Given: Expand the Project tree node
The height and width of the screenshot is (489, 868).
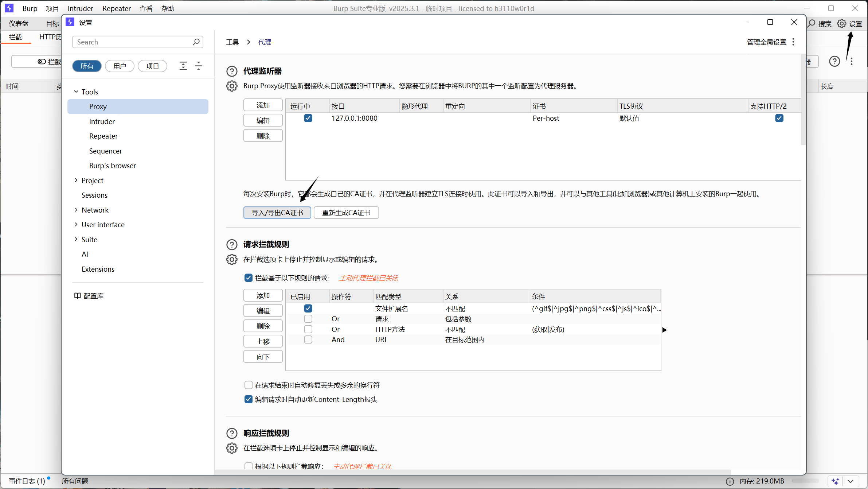Looking at the screenshot, I should pos(76,180).
